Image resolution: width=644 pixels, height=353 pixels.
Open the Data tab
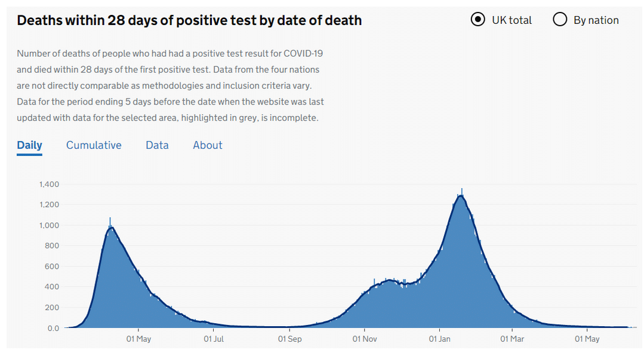(157, 145)
